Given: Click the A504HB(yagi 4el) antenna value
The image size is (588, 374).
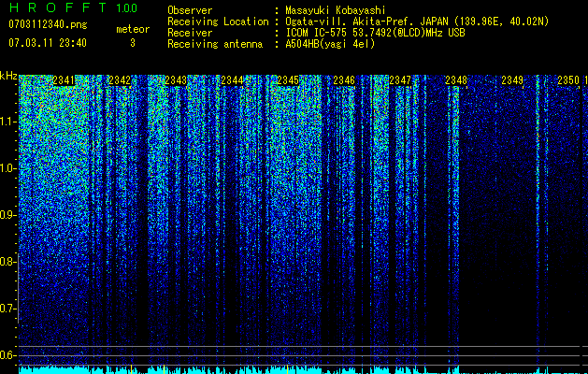Looking at the screenshot, I should [330, 44].
